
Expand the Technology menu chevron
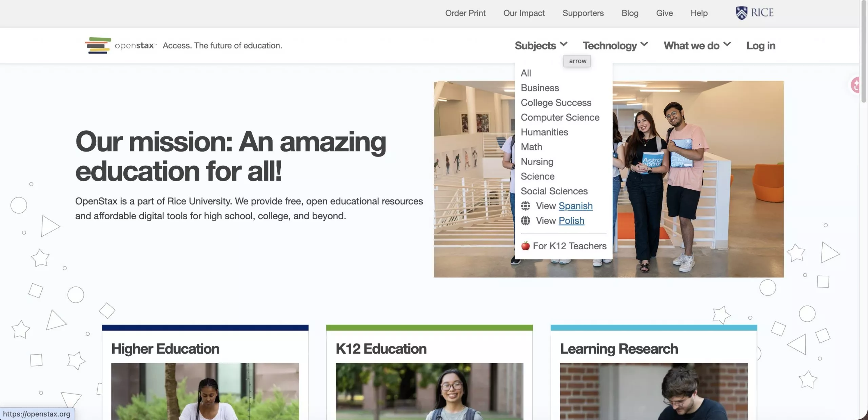[645, 44]
